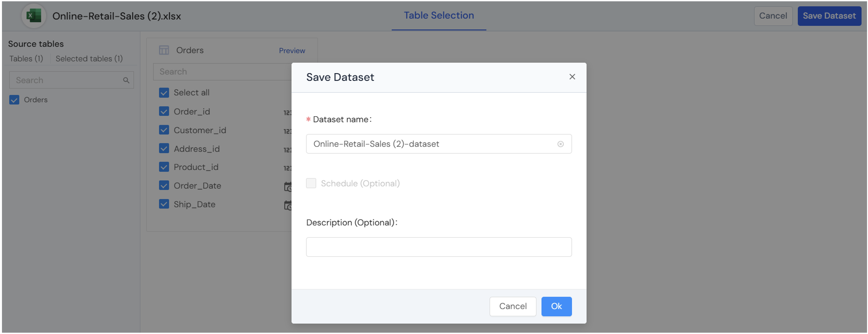The width and height of the screenshot is (868, 334).
Task: Click the search magnifier in Source tables
Action: point(126,80)
